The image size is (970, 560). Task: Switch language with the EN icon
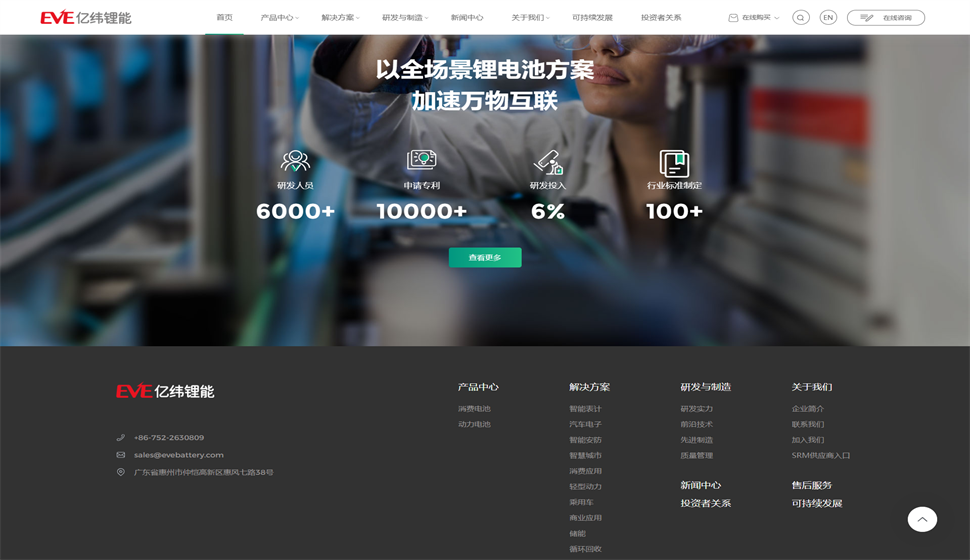tap(828, 18)
